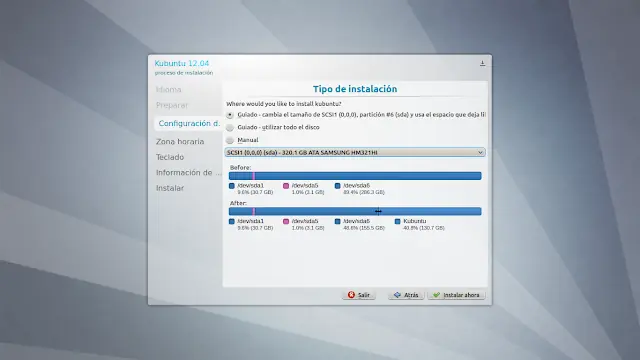The width and height of the screenshot is (640, 360).
Task: Click the partition resize handle in After bar
Action: pyautogui.click(x=378, y=211)
